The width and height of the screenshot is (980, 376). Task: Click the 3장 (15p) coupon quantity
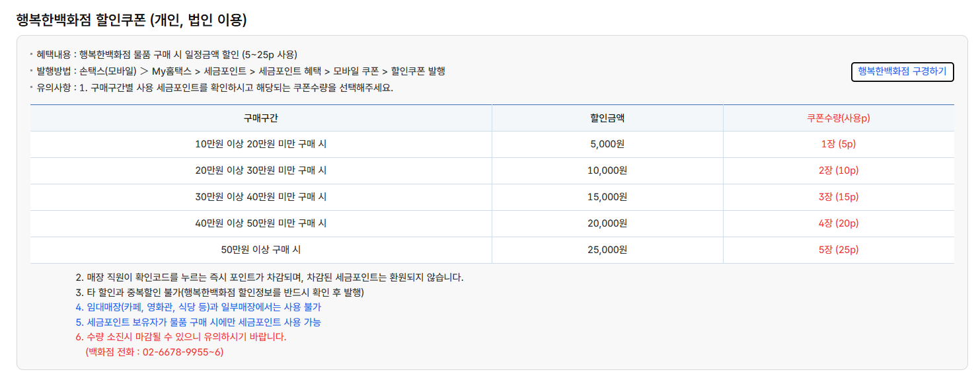pyautogui.click(x=839, y=197)
